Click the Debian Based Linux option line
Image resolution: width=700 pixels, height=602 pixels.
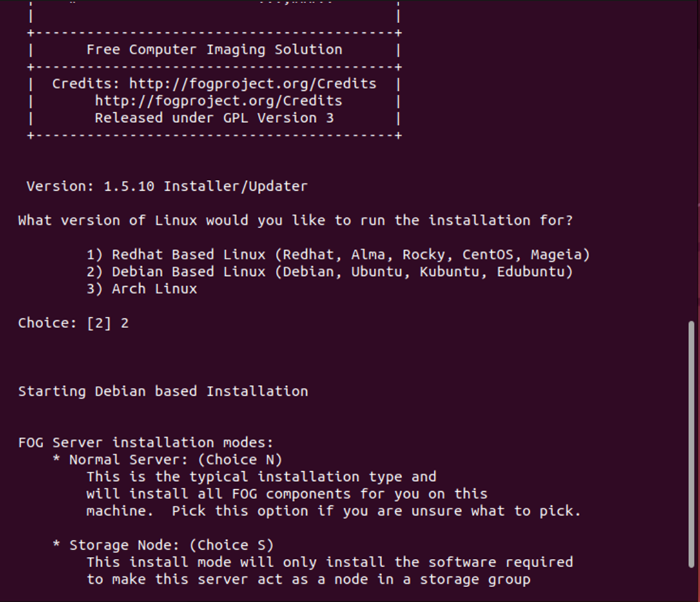(x=329, y=272)
